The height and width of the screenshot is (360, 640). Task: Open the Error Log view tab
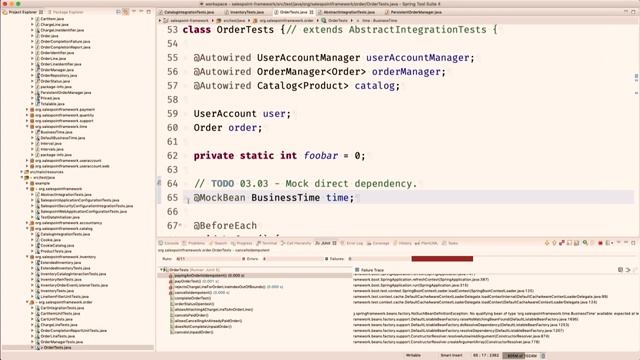click(351, 243)
